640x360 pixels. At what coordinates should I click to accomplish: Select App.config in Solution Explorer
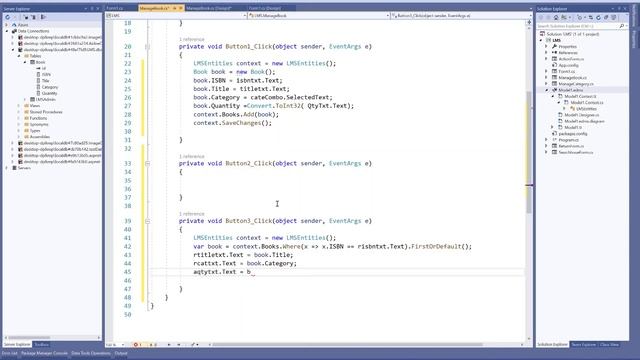click(x=569, y=65)
